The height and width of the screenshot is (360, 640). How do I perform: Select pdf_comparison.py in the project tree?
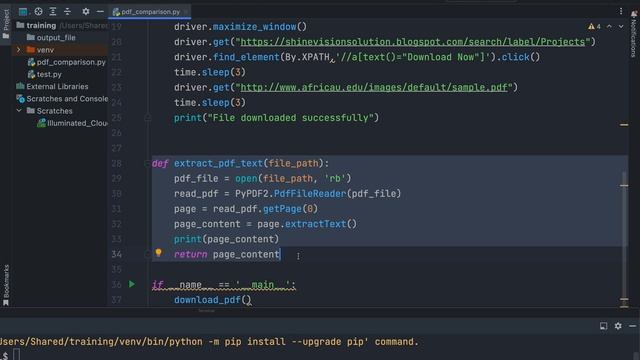tap(71, 62)
